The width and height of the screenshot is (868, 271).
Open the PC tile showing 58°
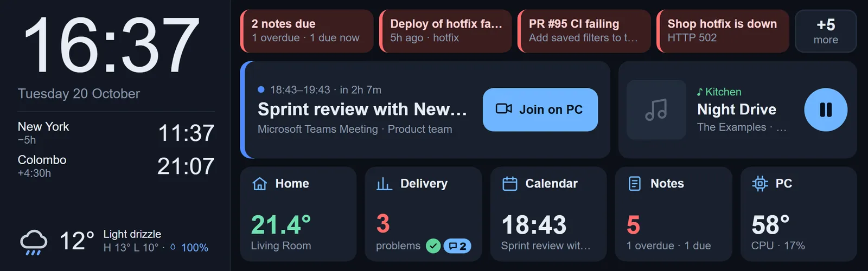coord(799,214)
